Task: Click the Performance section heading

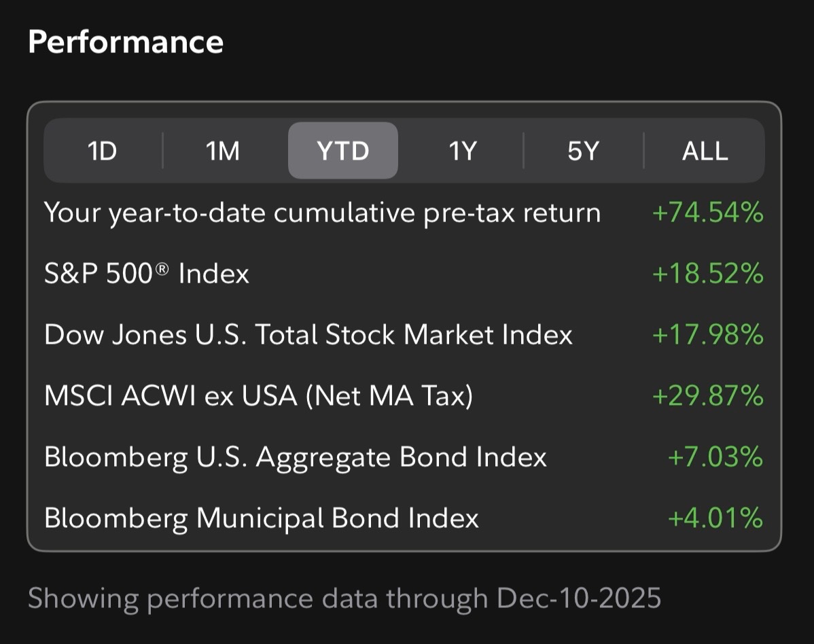Action: [x=126, y=41]
